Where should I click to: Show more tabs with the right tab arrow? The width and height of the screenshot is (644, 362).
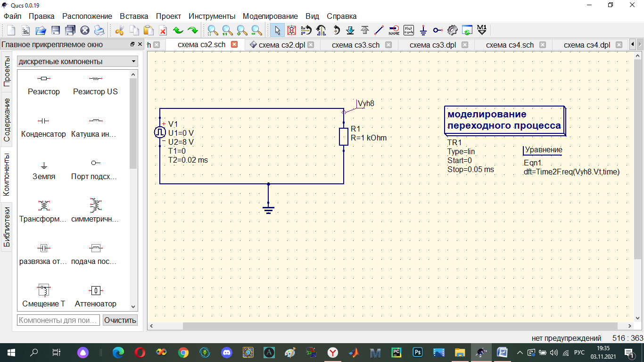(x=640, y=45)
